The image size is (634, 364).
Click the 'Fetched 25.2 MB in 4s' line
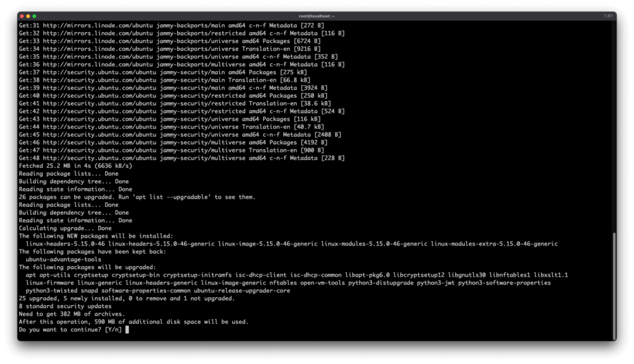click(76, 166)
